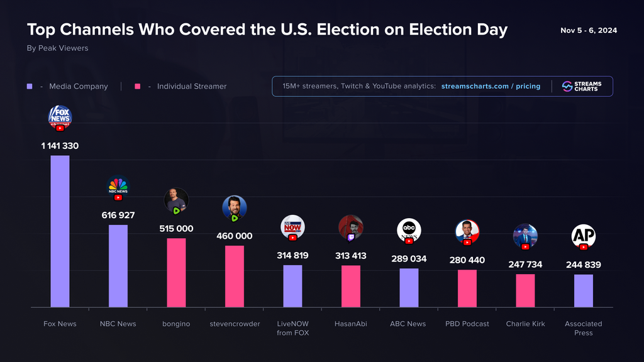Click the ABC News logo icon
The width and height of the screenshot is (644, 362).
point(409,231)
